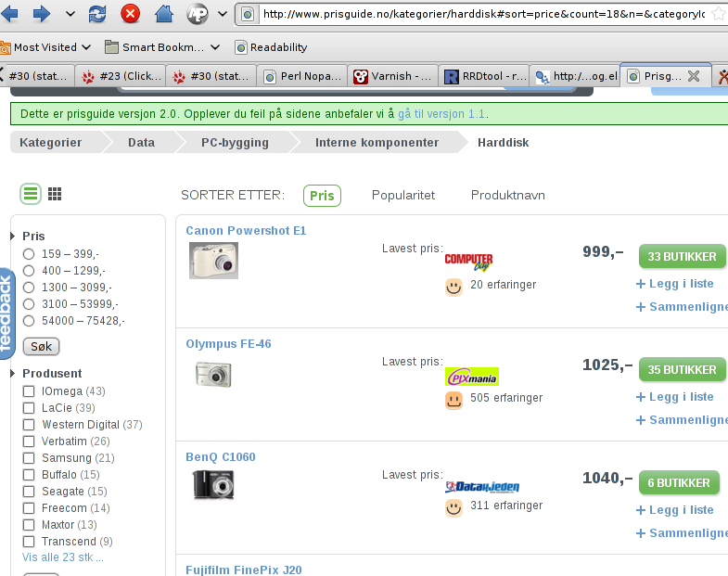Follow the 'gå til versjon 1.1' link
Screen dimensions: 728x576
tap(441, 114)
